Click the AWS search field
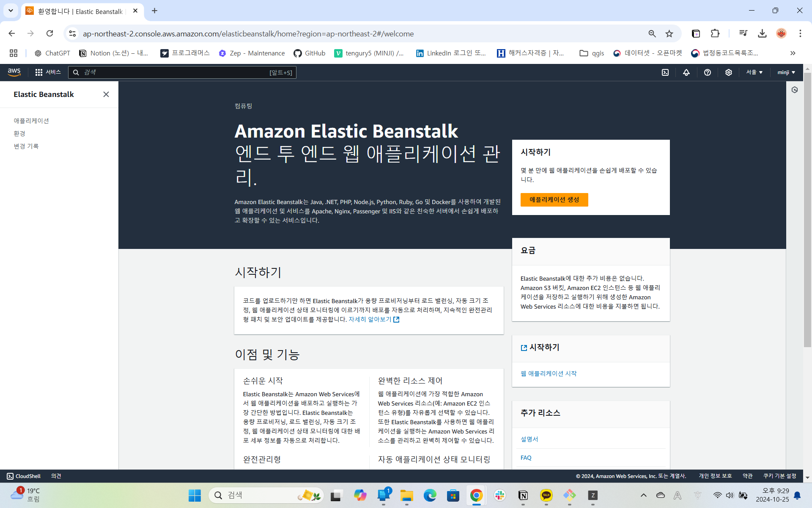Viewport: 812px width, 508px height. 182,72
